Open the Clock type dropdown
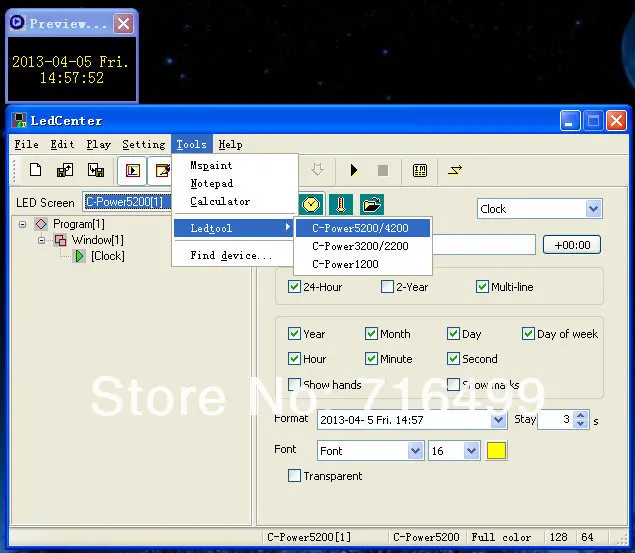Viewport: 635px width, 553px height. click(x=593, y=209)
